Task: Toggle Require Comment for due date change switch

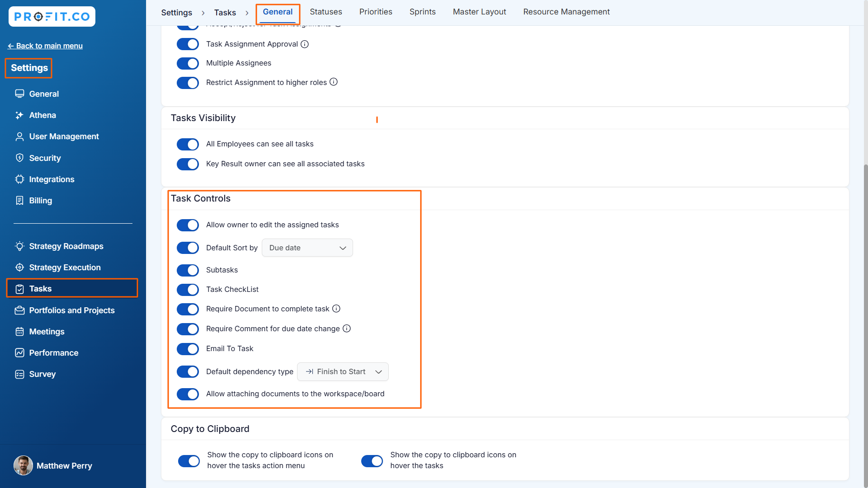Action: pyautogui.click(x=188, y=329)
